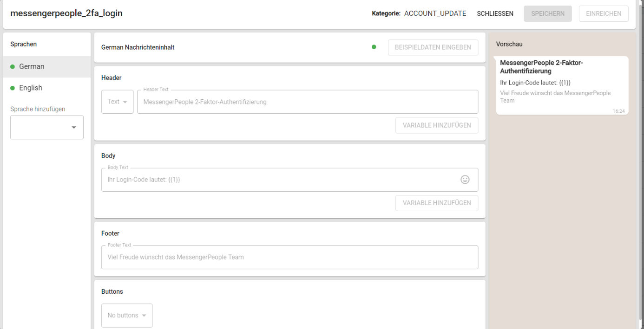Select German in the languages list
The image size is (644, 329).
tap(47, 67)
